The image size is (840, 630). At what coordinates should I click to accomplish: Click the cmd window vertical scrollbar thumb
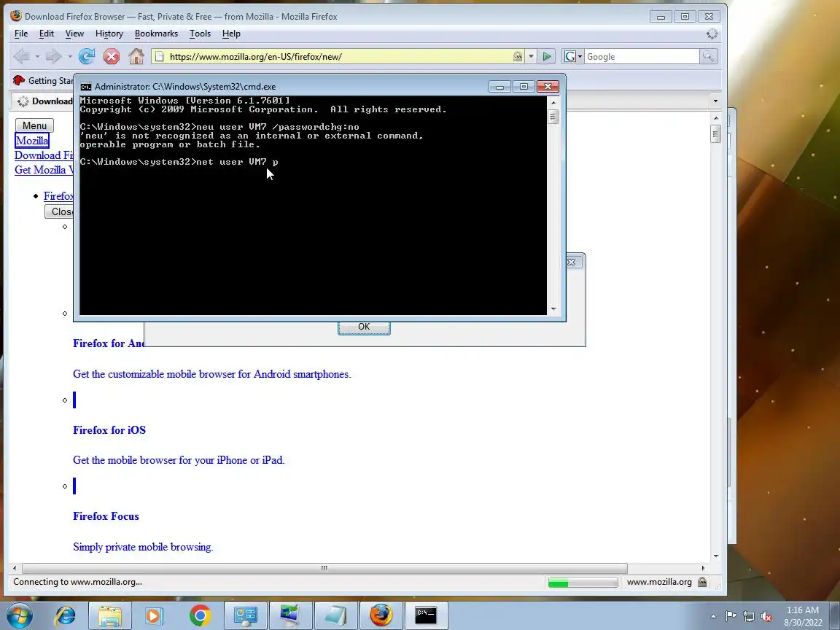553,116
